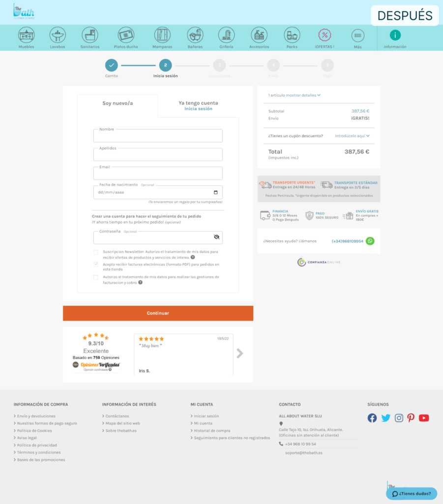This screenshot has width=443, height=504.
Task: Open the YouTube channel icon
Action: [424, 418]
